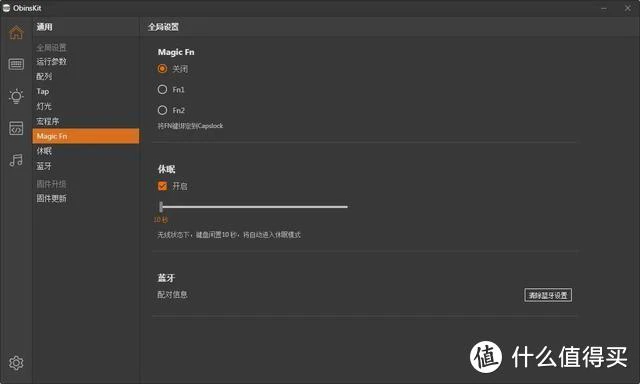Select Tap in the left menu
Screen dimensions: 640x384
pos(43,91)
